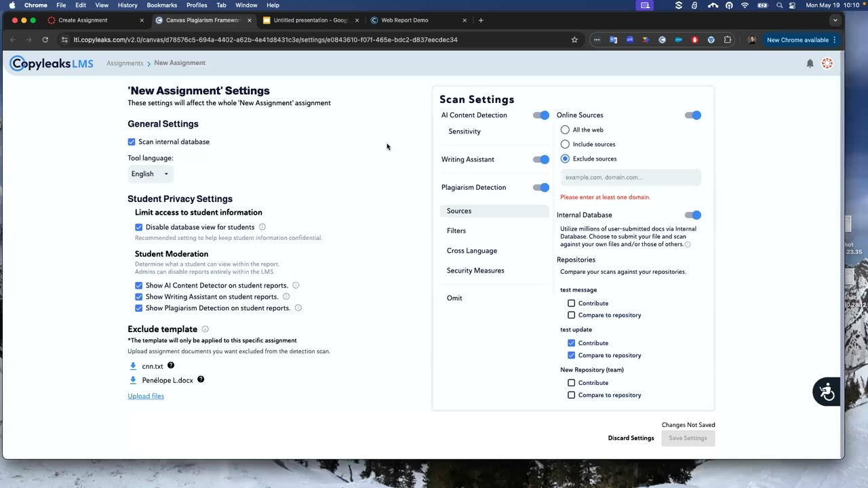
Task: Uncheck Show Plagiarism Detection on student reports
Action: point(139,308)
